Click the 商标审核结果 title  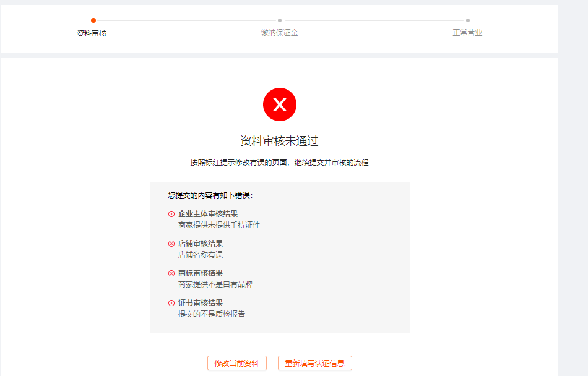point(201,273)
